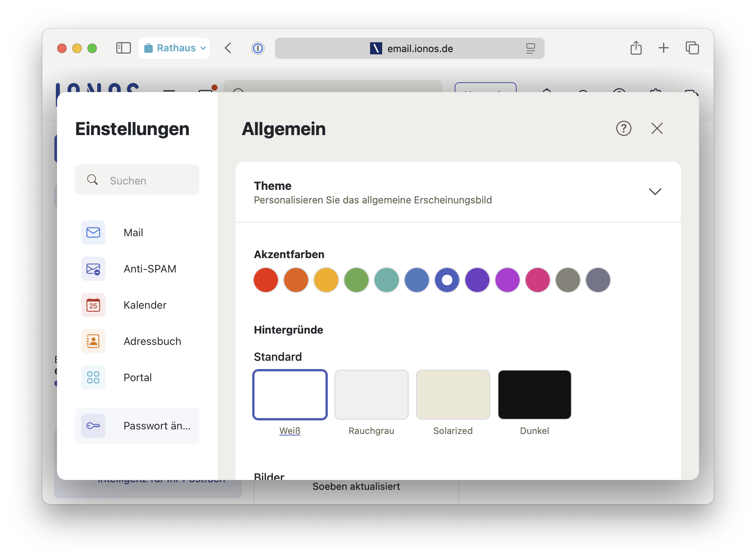The height and width of the screenshot is (560, 756).
Task: Collapse the Theme section chevron
Action: tap(655, 192)
